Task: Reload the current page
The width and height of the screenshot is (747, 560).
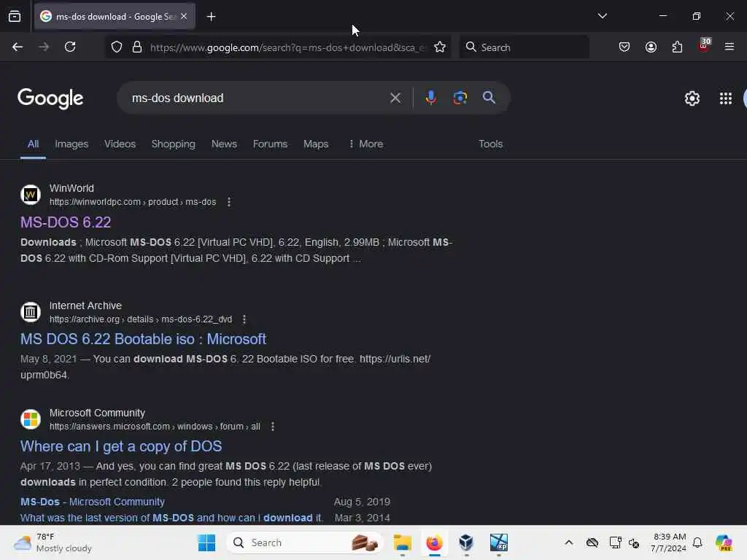Action: (70, 47)
